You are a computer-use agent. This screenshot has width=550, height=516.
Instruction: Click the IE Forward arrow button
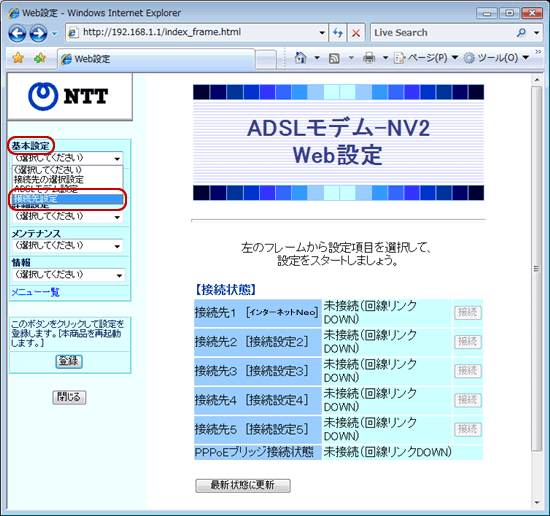coord(38,34)
